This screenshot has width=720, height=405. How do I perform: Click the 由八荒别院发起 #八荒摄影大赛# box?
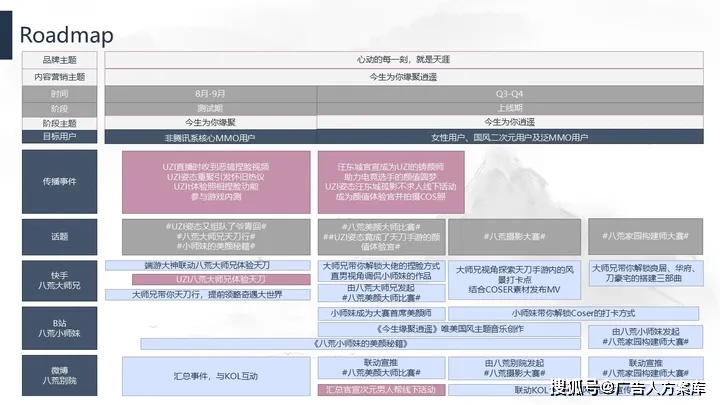click(514, 368)
